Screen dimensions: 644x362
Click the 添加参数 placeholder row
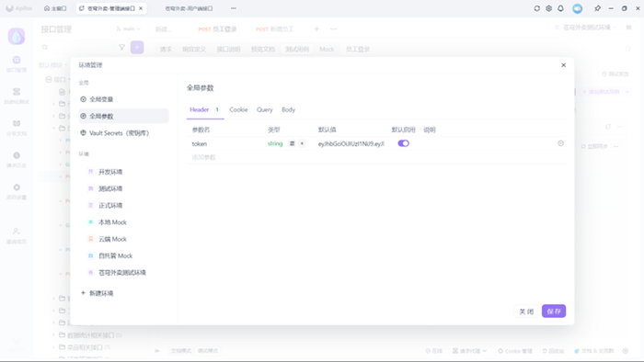(203, 157)
